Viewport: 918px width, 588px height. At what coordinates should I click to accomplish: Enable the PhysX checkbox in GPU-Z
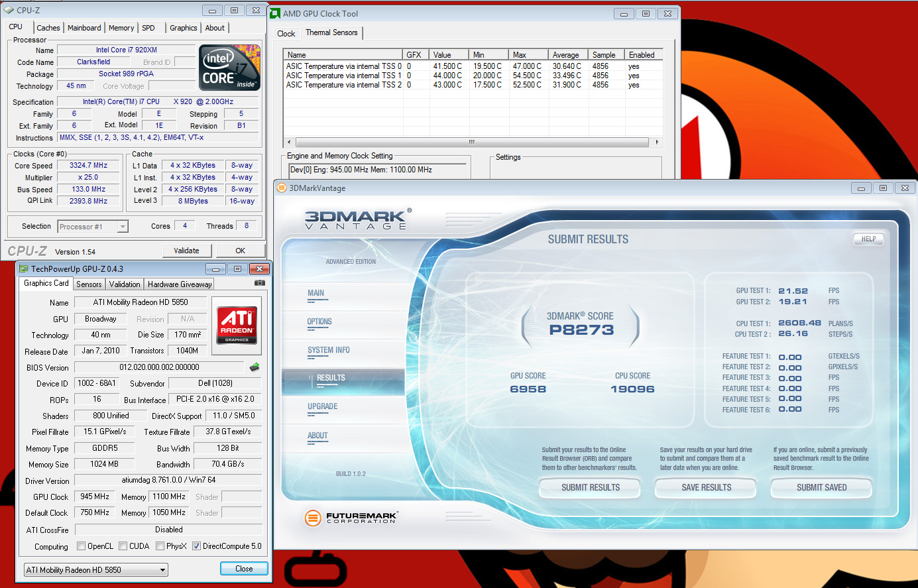pos(160,546)
